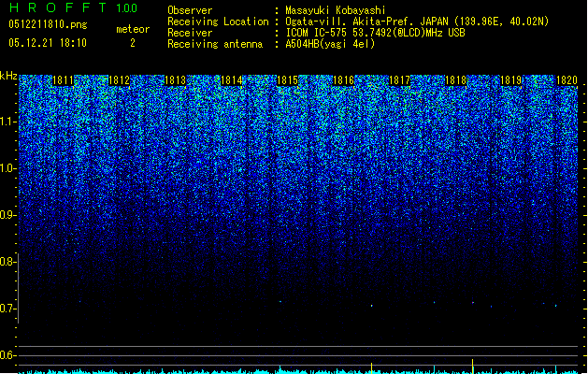Screen dimensions: 588x374
Task: Click the 1814 time marker
Action: [232, 80]
